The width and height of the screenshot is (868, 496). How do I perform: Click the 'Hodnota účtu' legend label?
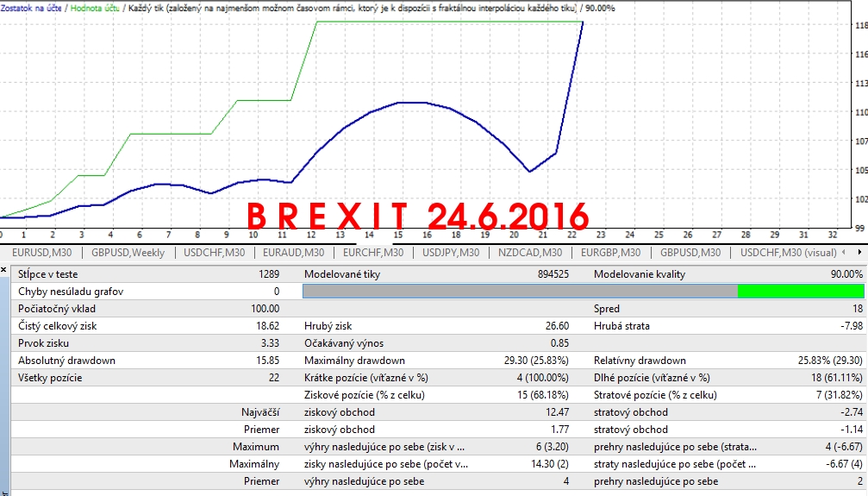click(97, 7)
